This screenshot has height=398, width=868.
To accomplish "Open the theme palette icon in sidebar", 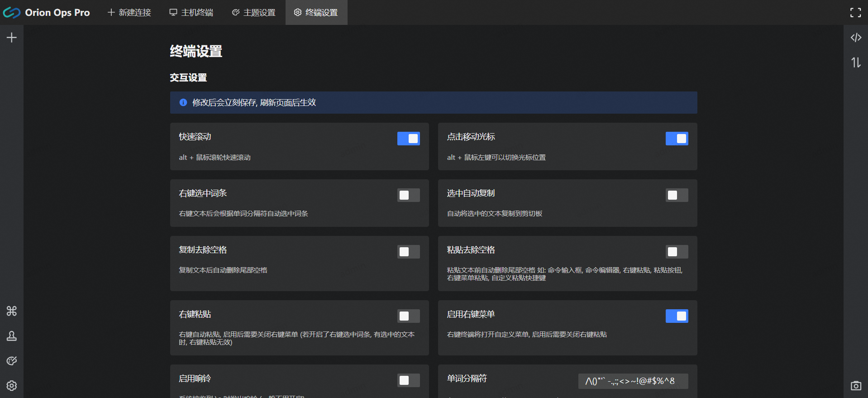I will click(12, 361).
